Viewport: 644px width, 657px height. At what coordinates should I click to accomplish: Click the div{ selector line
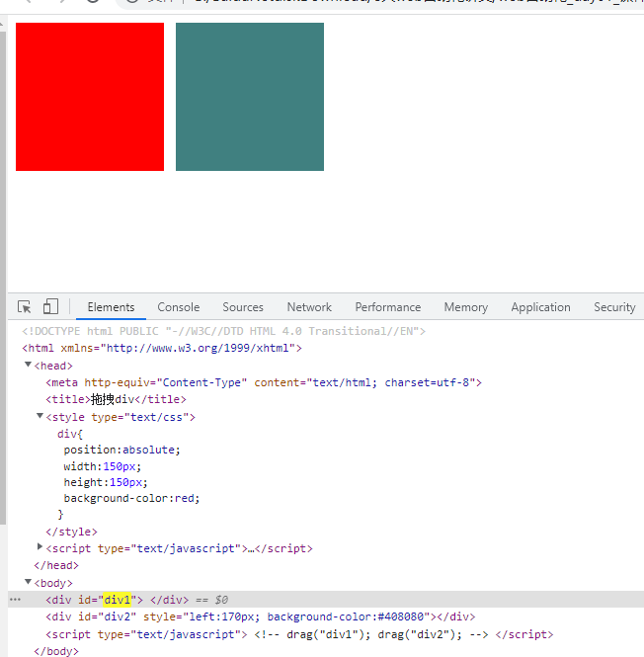click(70, 434)
